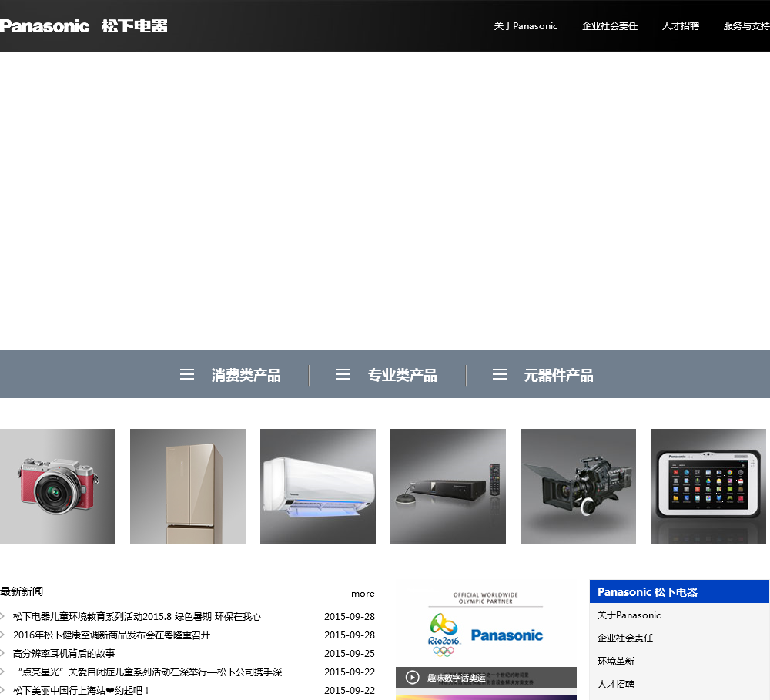Open the 服务与支持 top navigation menu
770x700 pixels.
click(x=746, y=26)
